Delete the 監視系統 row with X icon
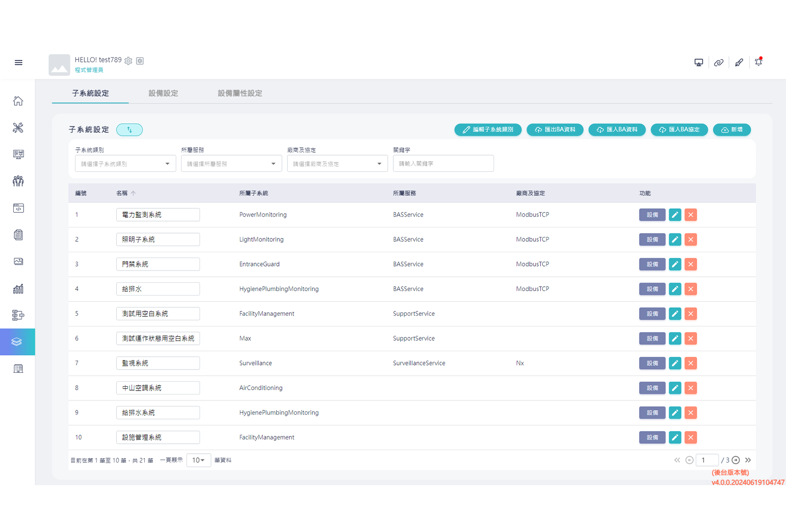The height and width of the screenshot is (532, 786). pos(690,363)
